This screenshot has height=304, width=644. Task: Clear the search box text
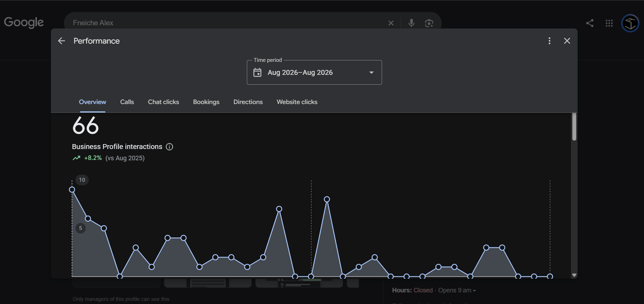click(x=391, y=23)
